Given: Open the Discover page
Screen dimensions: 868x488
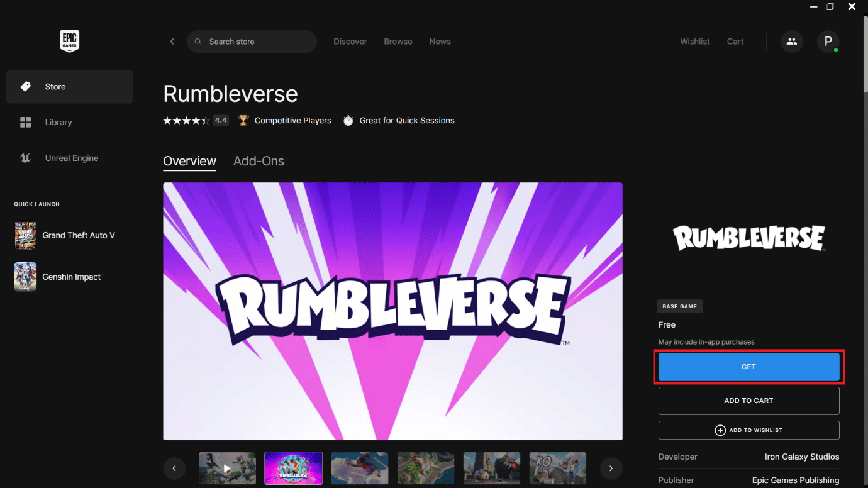Looking at the screenshot, I should click(x=350, y=42).
